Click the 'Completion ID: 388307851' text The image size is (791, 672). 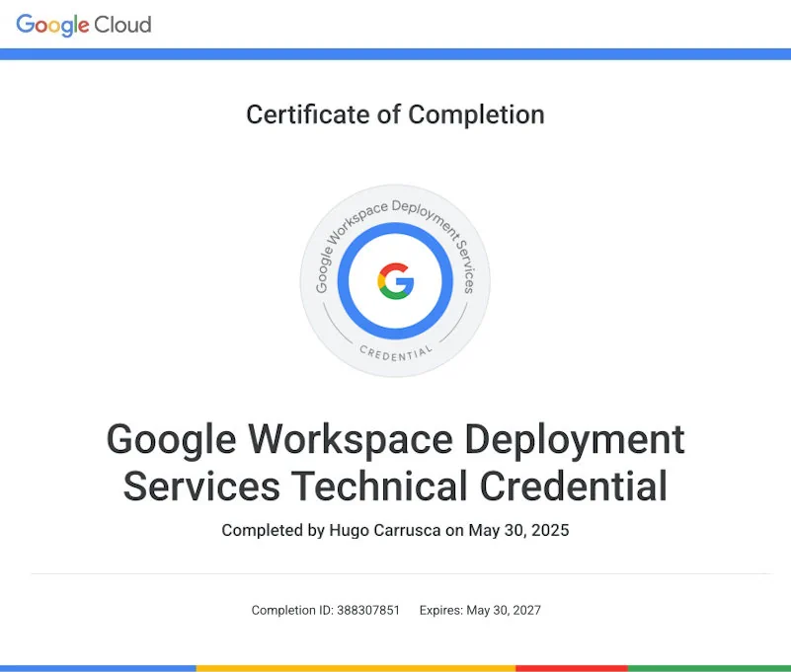[x=325, y=610]
